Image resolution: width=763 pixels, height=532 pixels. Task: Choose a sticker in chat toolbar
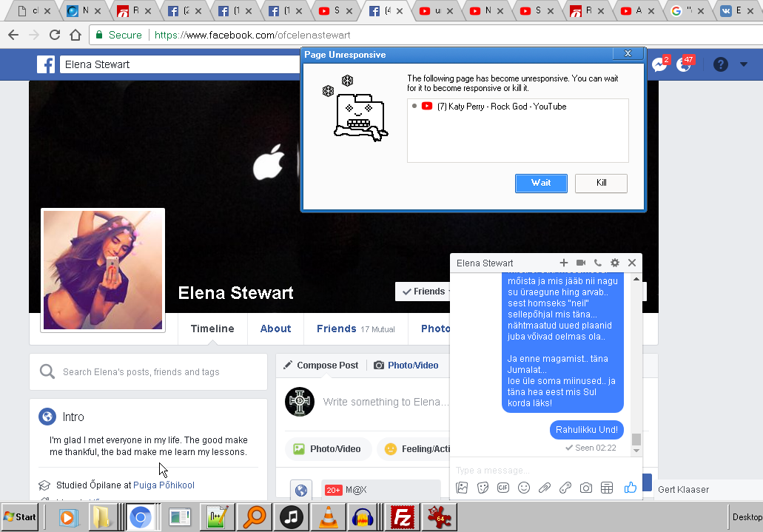[x=483, y=488]
